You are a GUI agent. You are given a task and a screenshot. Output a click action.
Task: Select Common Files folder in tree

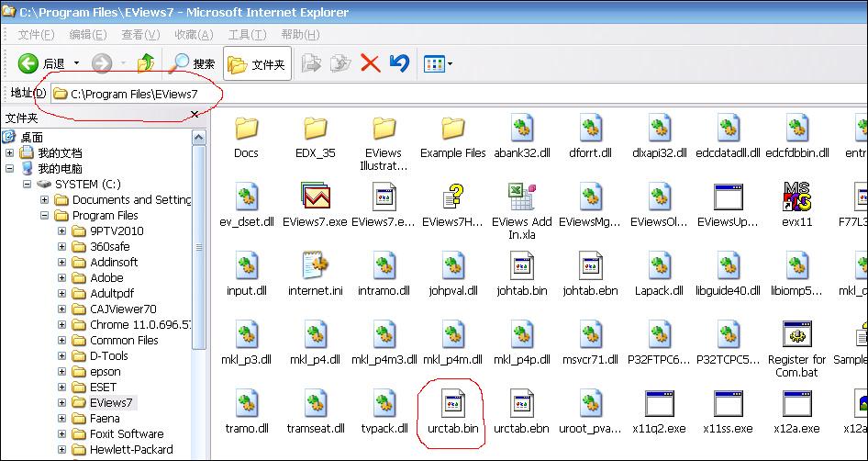[x=124, y=340]
